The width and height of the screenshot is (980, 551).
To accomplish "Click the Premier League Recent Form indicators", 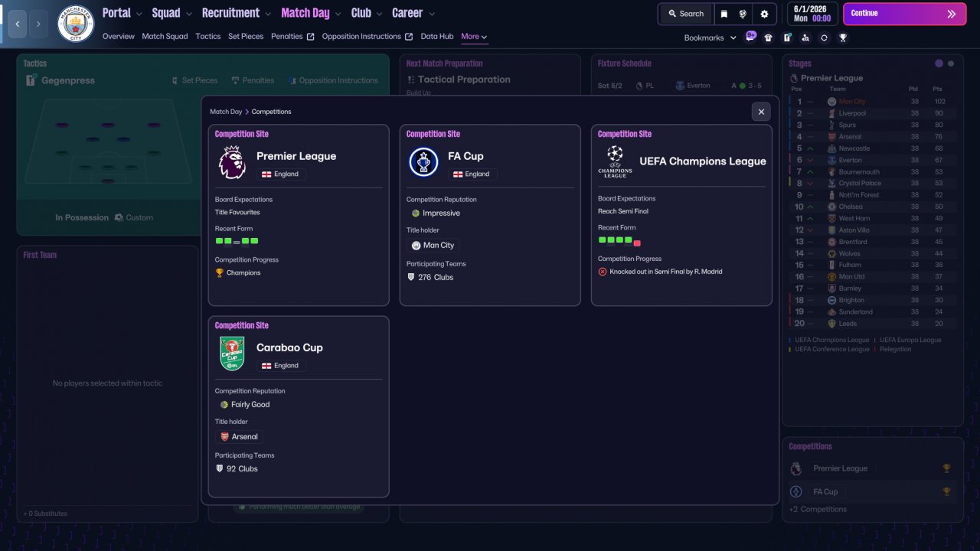I will click(x=237, y=241).
